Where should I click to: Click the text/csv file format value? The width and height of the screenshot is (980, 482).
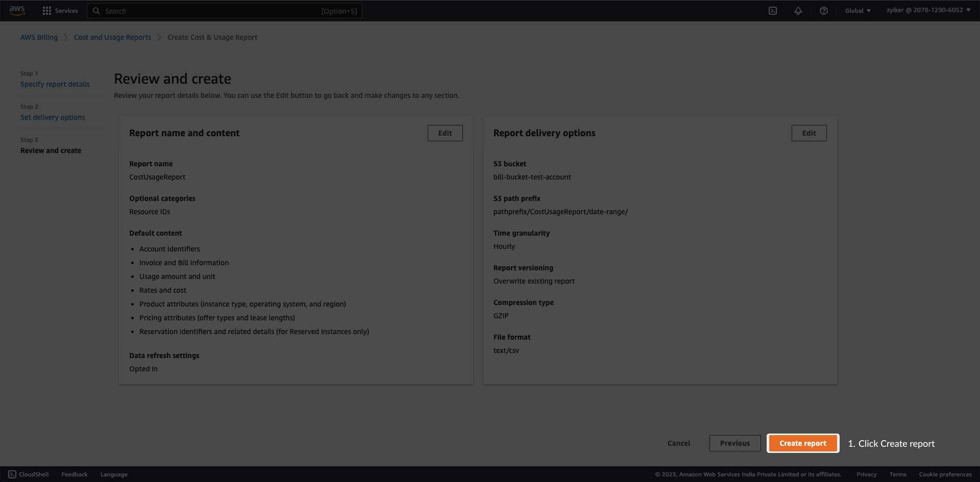[x=506, y=350]
